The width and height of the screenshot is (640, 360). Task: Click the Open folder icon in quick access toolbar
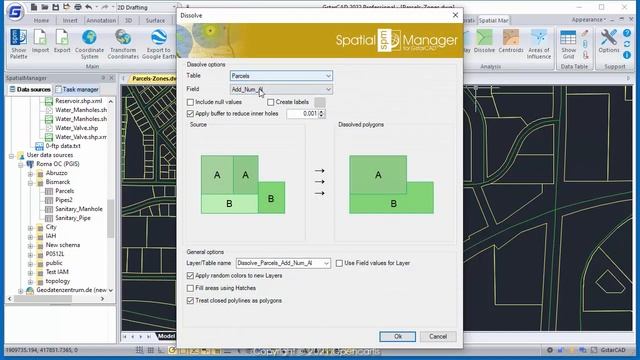pos(44,7)
